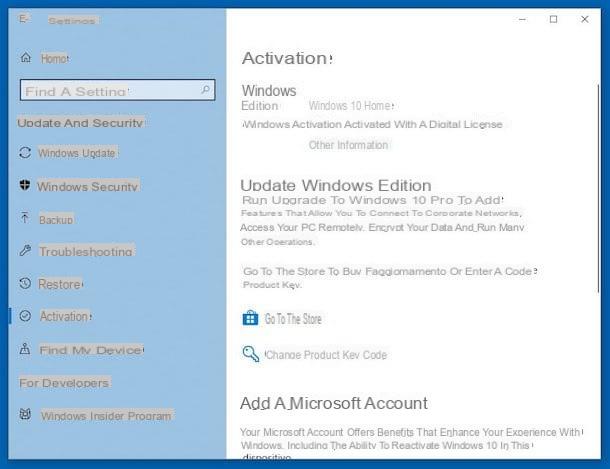The width and height of the screenshot is (610, 469).
Task: Click the Backup upload arrow icon
Action: tap(25, 218)
